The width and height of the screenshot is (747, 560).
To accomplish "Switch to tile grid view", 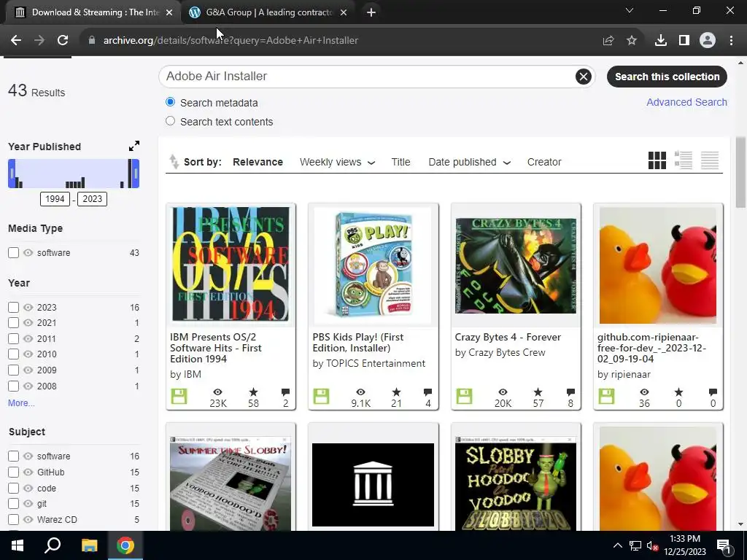I will point(657,160).
